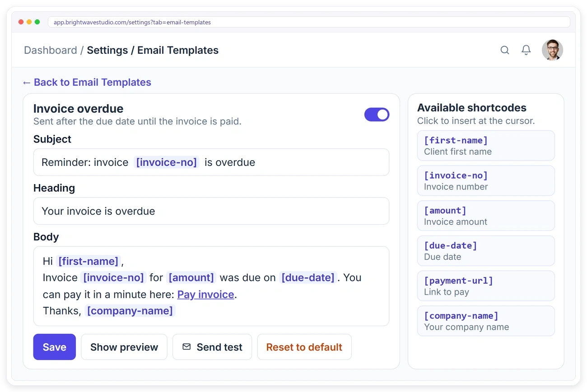Disable the Invoice overdue template toggle
587x392 pixels.
(x=377, y=115)
